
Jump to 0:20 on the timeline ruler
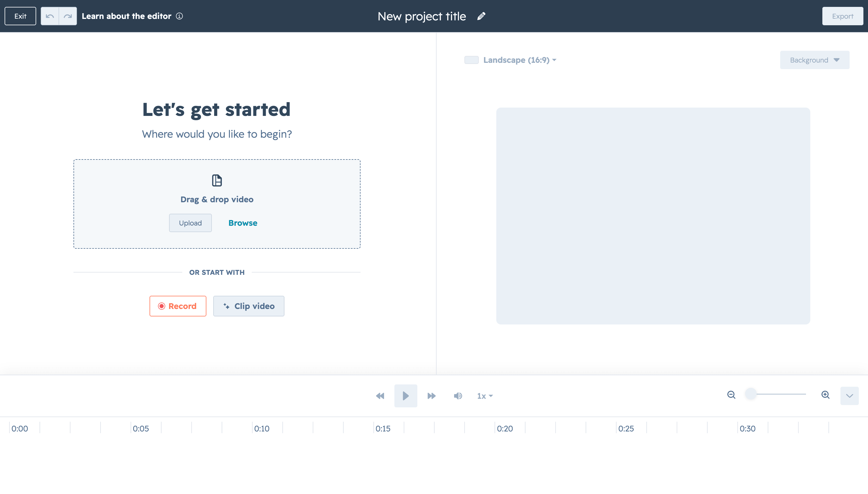(x=505, y=429)
